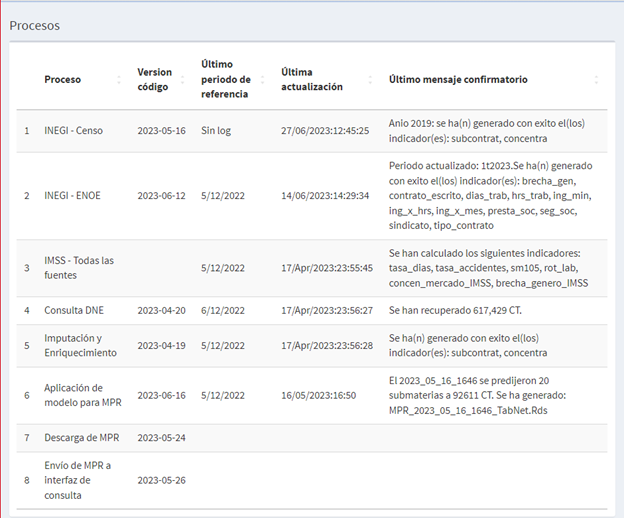The width and height of the screenshot is (624, 518).
Task: Sort by Último mensaje confirmatorio arrows
Action: 596,80
